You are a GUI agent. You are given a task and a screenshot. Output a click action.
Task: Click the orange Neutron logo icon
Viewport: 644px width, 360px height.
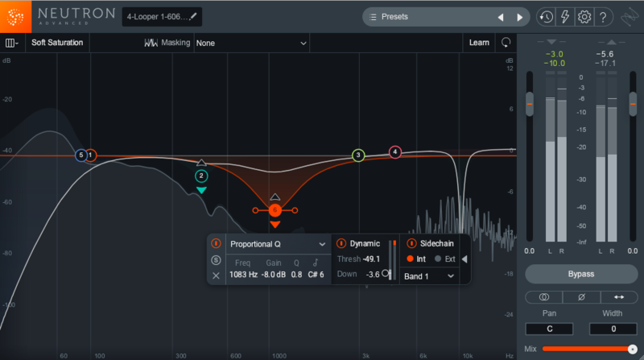click(x=15, y=16)
